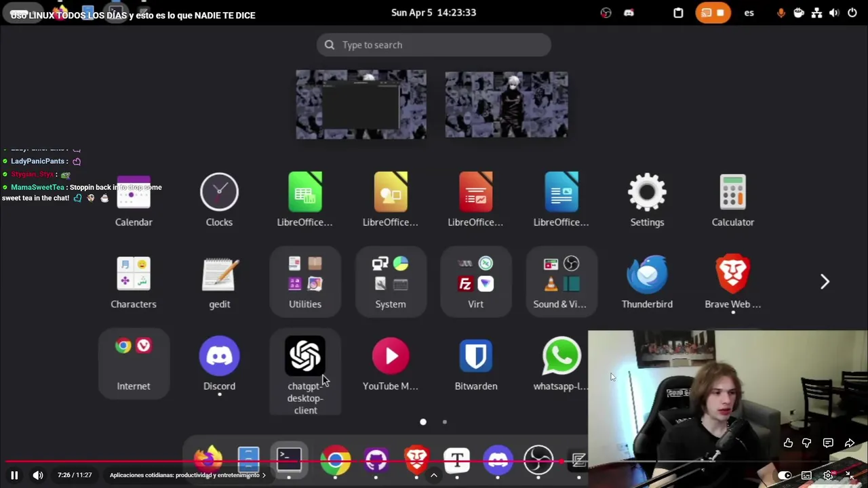Launch Brave browser from the dock
This screenshot has width=868, height=488.
[x=416, y=460]
